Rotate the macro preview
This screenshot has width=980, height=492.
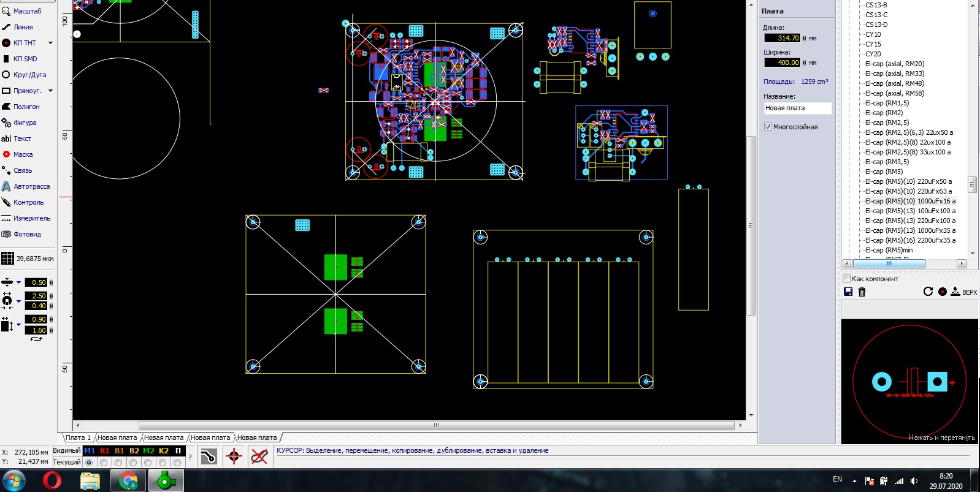coord(928,292)
